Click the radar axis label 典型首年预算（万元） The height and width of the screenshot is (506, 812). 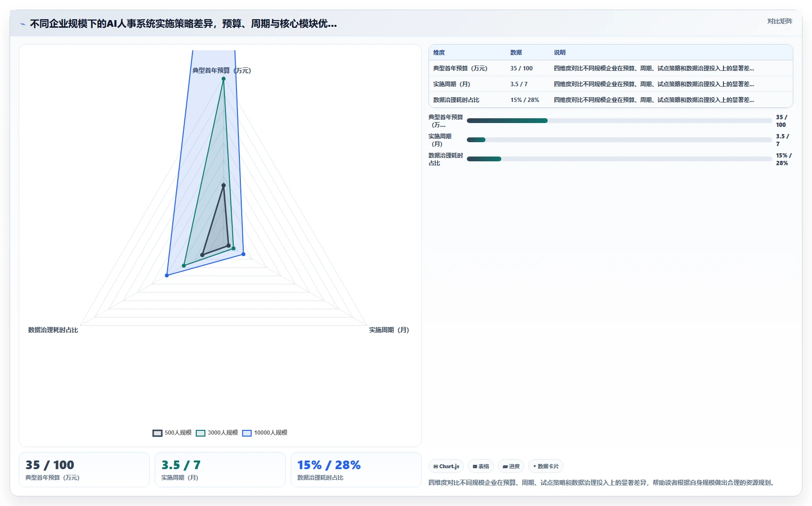click(222, 70)
